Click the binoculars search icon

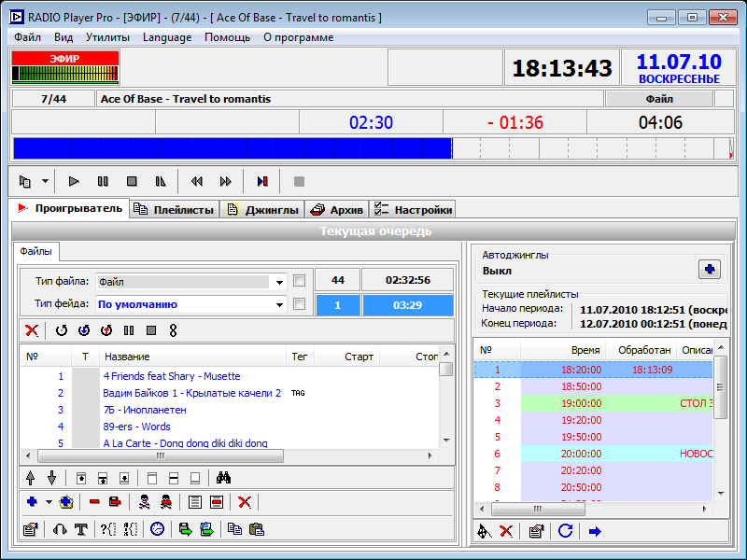223,478
